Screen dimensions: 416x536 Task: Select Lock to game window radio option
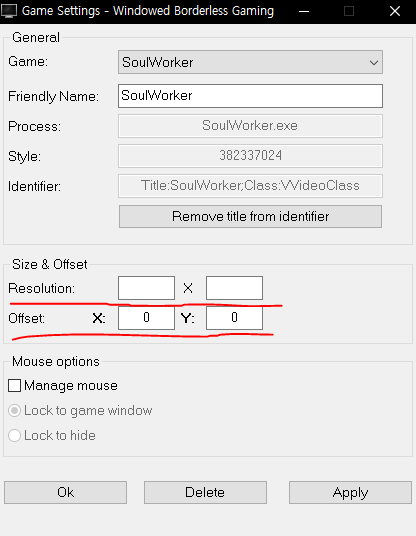[14, 411]
